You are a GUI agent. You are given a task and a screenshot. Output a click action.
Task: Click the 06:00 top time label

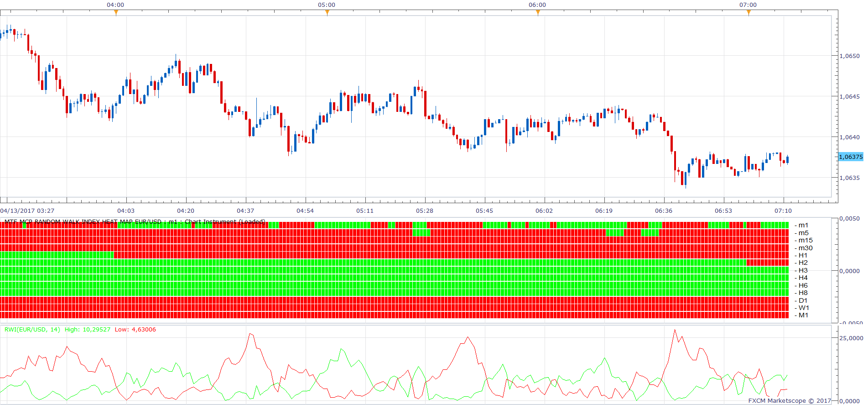coord(537,5)
